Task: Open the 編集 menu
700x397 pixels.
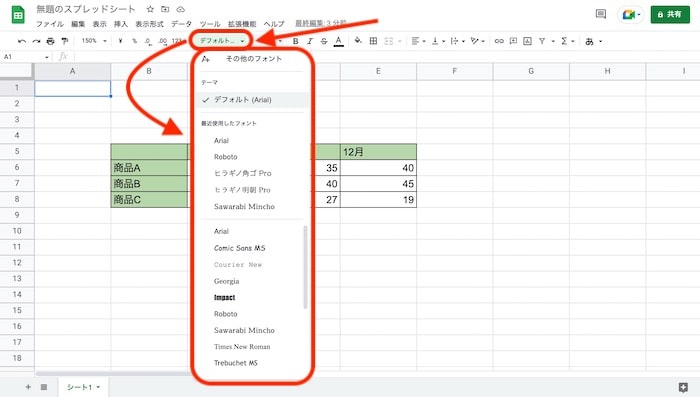Action: [x=78, y=24]
